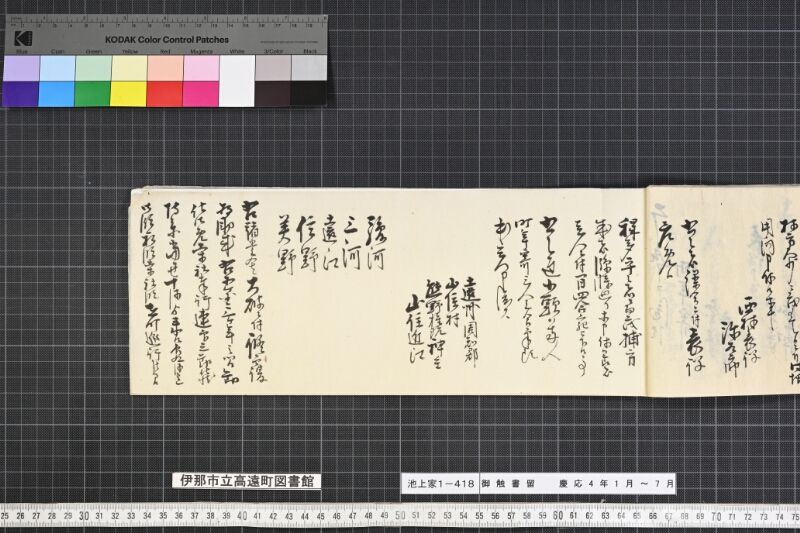Image resolution: width=800 pixels, height=533 pixels.
Task: Pick the dark brown 3/Color patch
Action: click(x=273, y=94)
